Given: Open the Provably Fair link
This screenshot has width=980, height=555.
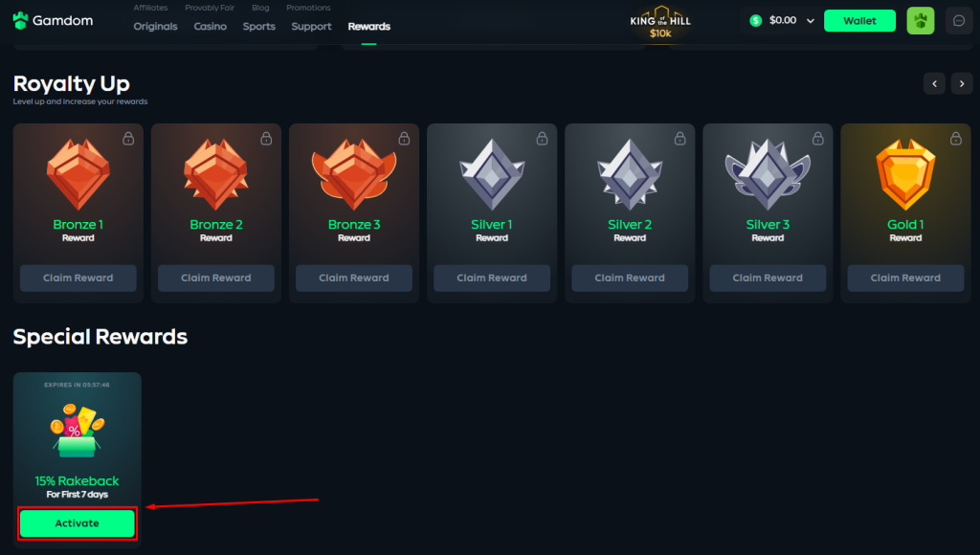Looking at the screenshot, I should (x=210, y=8).
